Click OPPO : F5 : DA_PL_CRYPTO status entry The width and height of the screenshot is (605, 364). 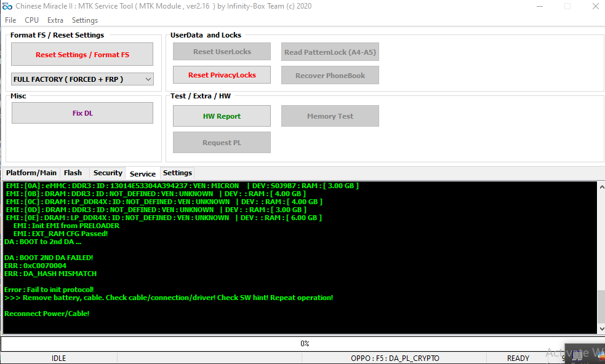(x=395, y=358)
